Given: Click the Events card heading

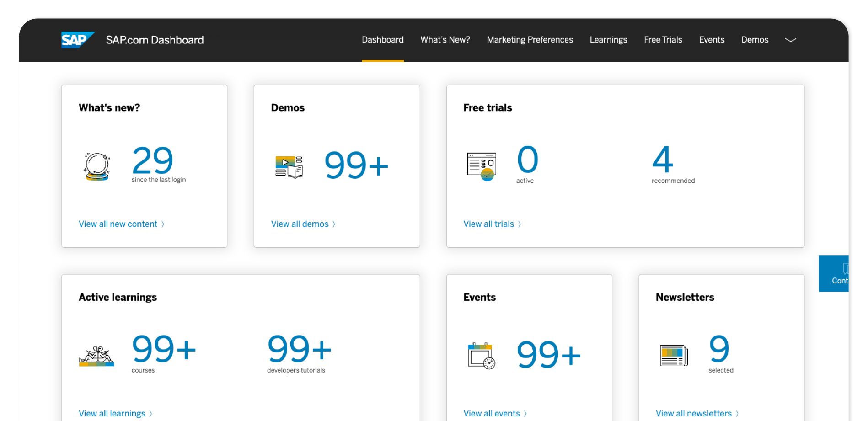Looking at the screenshot, I should (x=480, y=298).
